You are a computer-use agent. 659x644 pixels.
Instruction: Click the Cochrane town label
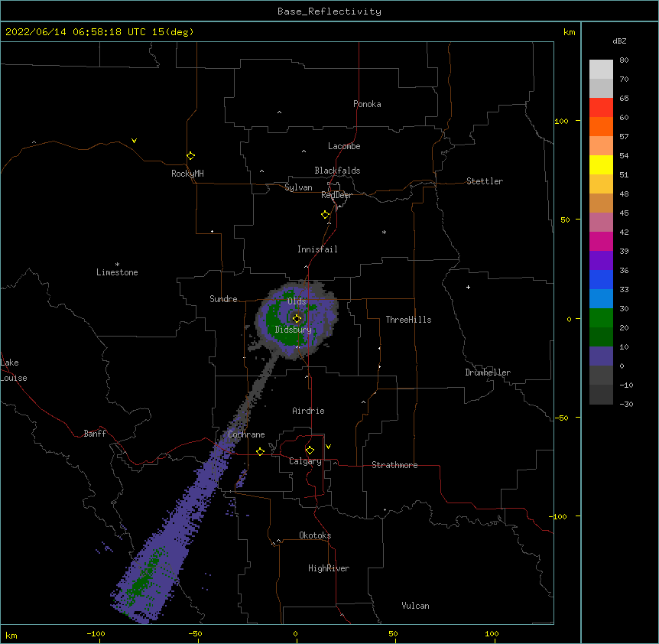pos(246,434)
